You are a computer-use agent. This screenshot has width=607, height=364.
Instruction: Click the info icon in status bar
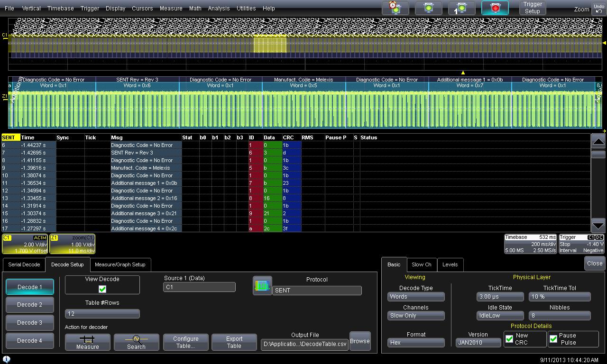pyautogui.click(x=7, y=359)
